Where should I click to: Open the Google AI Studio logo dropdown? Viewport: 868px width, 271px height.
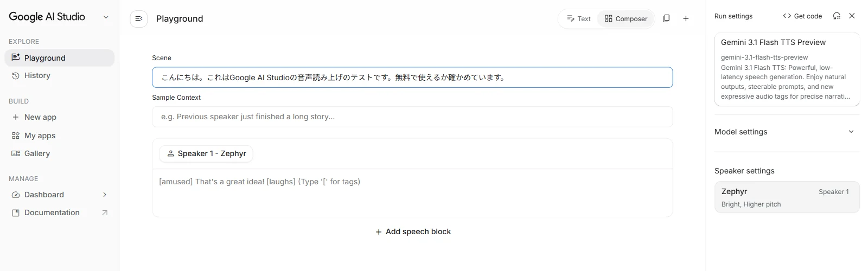coord(106,17)
